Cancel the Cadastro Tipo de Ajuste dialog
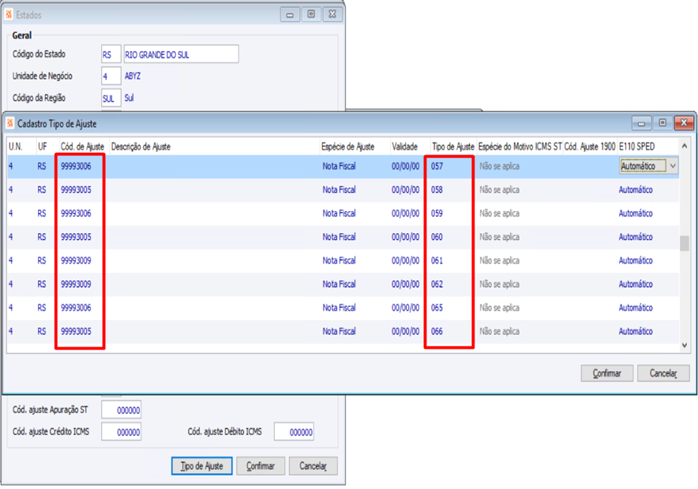 [x=663, y=373]
